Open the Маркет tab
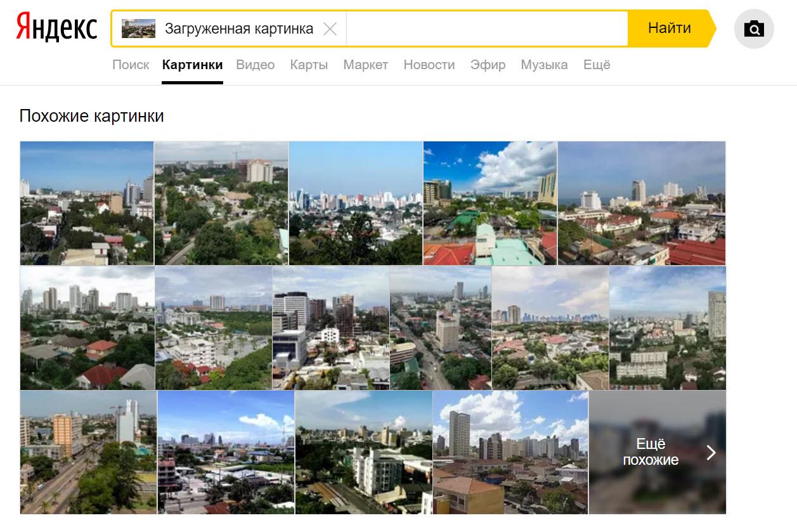 pos(365,65)
